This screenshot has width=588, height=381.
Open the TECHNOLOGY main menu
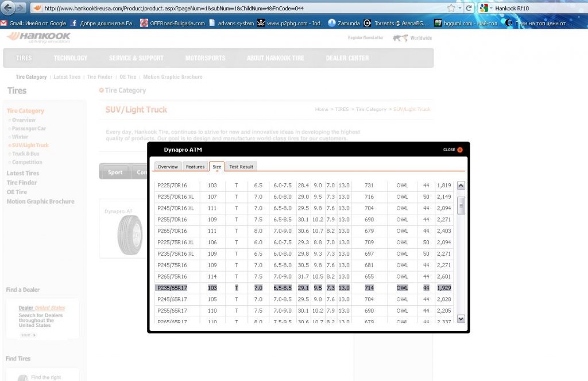71,58
